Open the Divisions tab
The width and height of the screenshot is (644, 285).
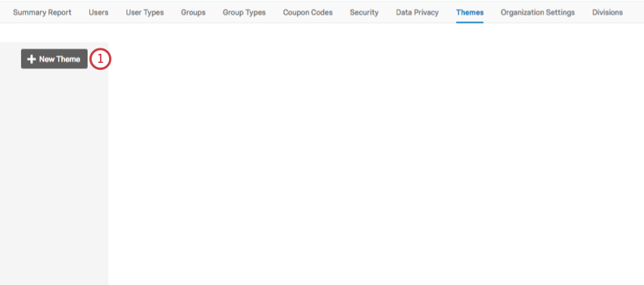coord(607,12)
